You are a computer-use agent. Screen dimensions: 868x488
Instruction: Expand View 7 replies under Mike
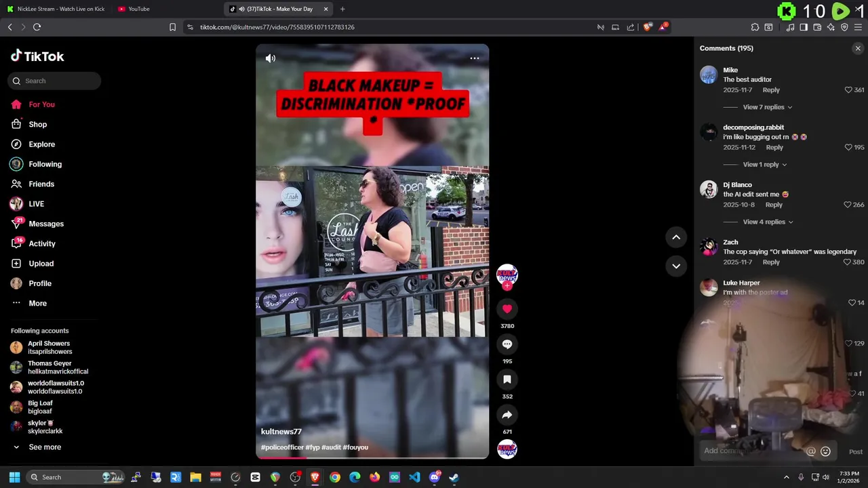pyautogui.click(x=767, y=107)
